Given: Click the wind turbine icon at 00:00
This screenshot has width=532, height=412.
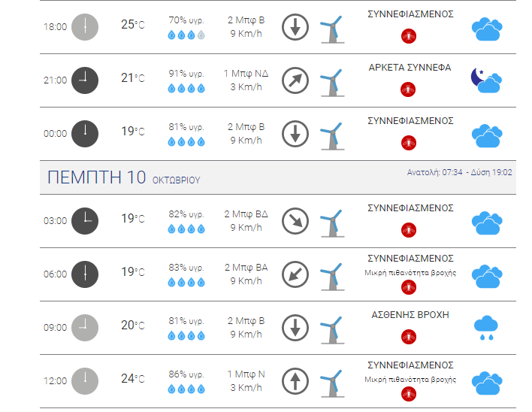Looking at the screenshot, I should (x=332, y=136).
